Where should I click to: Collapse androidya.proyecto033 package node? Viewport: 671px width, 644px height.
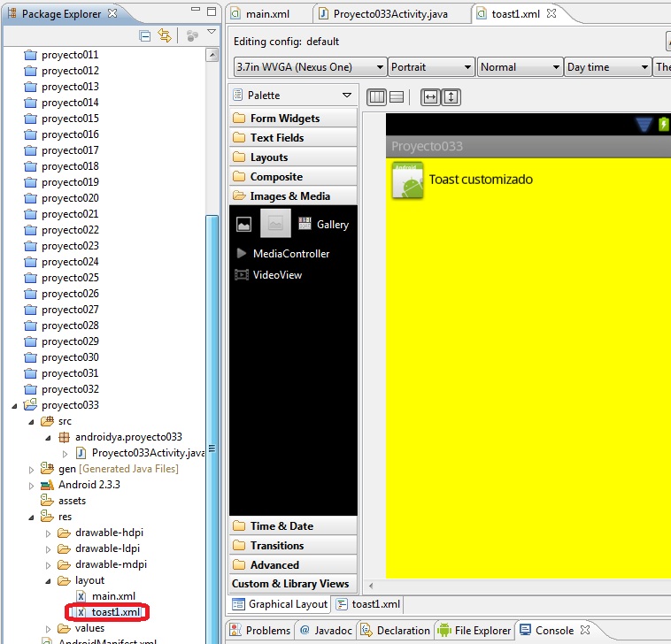pos(48,438)
